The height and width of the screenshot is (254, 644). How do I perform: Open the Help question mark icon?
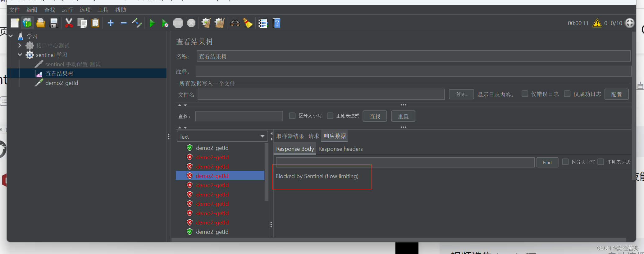(276, 23)
